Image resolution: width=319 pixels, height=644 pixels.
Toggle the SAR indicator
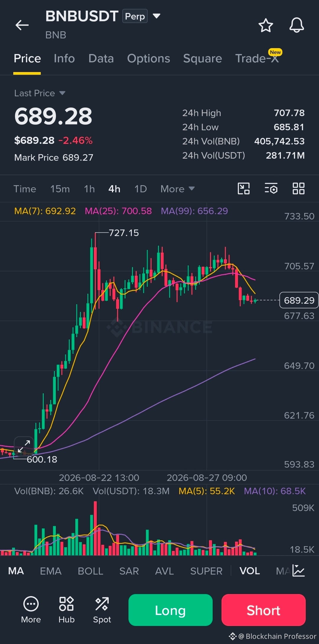coord(129,571)
